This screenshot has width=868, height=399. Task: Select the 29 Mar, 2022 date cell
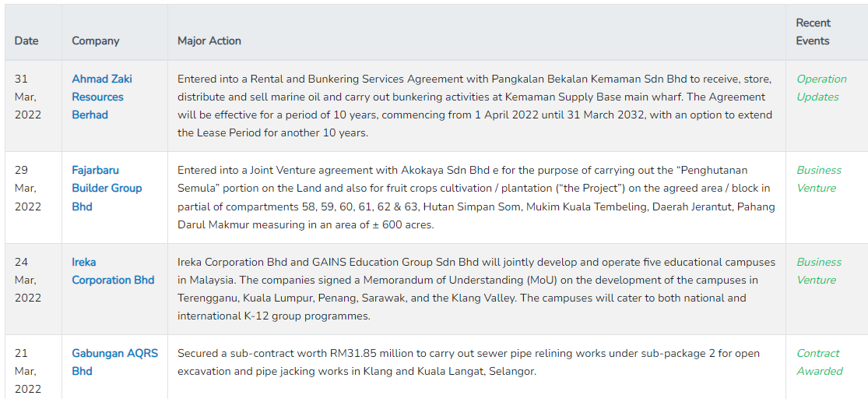(x=26, y=188)
